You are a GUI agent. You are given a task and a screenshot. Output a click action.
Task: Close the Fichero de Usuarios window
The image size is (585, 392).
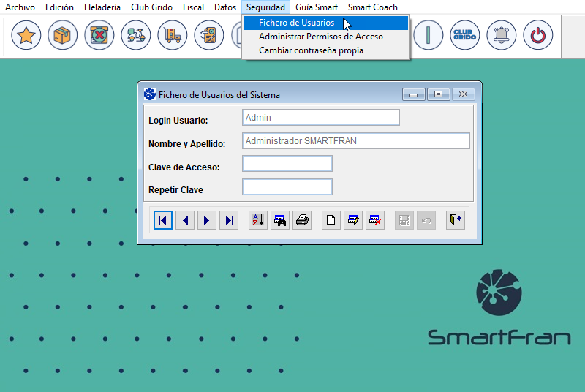pyautogui.click(x=464, y=94)
